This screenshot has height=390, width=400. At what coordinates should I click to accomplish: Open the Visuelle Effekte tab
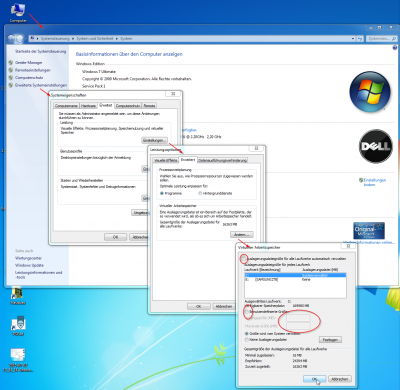(166, 160)
